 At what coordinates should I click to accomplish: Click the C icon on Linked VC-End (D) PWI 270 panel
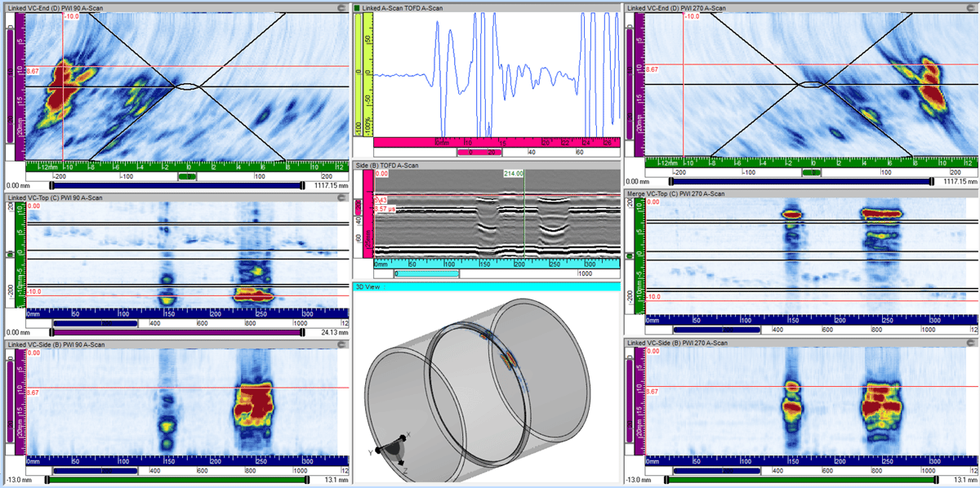tap(972, 7)
